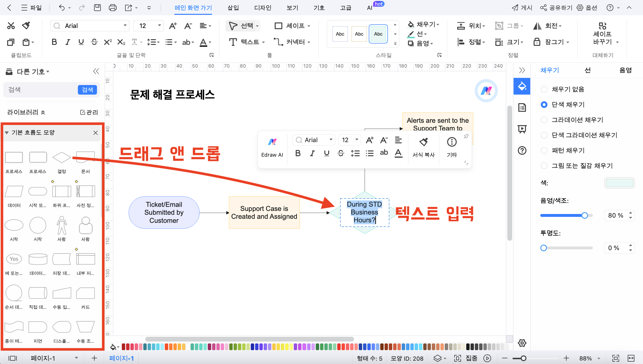Open the 선 tab in right panel

coord(588,70)
